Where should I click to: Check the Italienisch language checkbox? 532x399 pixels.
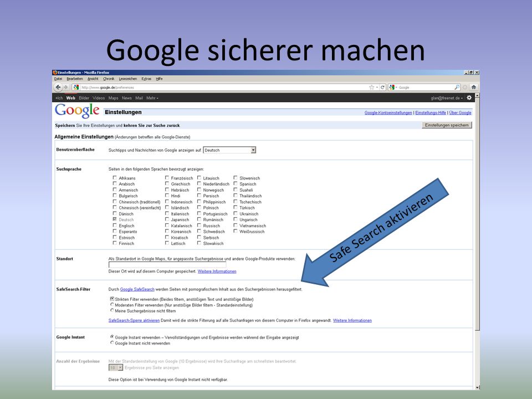coord(167,213)
